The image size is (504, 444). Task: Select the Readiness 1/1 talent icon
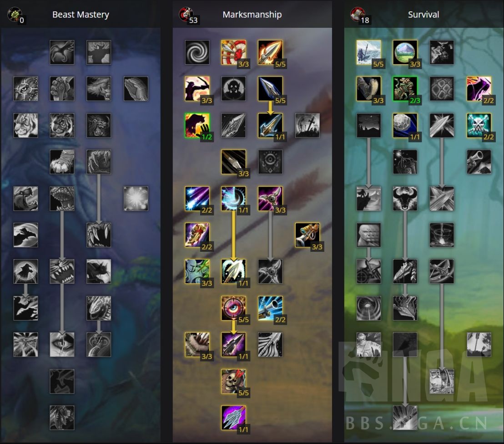234,199
